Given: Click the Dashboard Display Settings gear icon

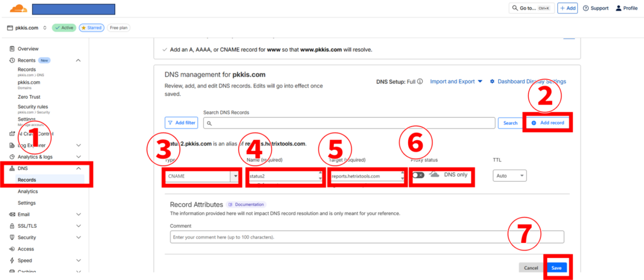Looking at the screenshot, I should 492,81.
